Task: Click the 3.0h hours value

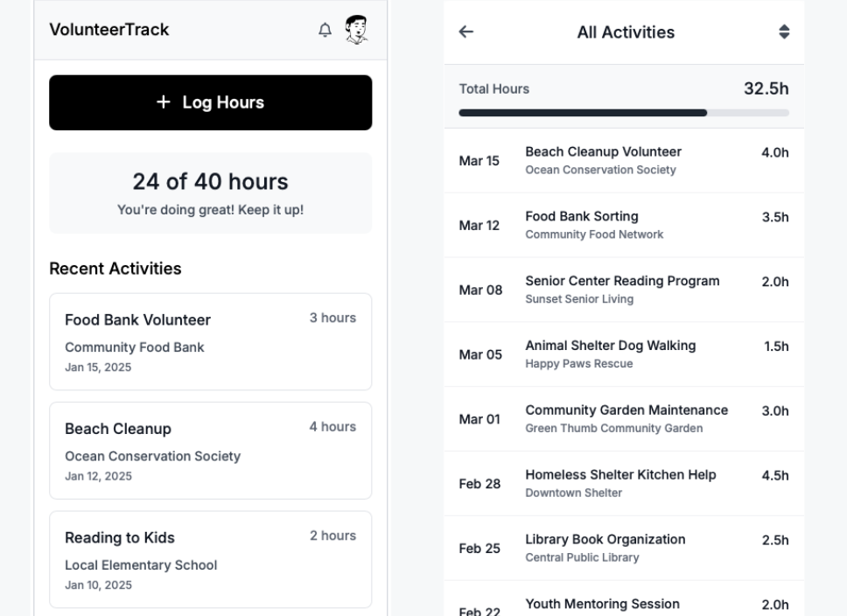Action: point(775,410)
